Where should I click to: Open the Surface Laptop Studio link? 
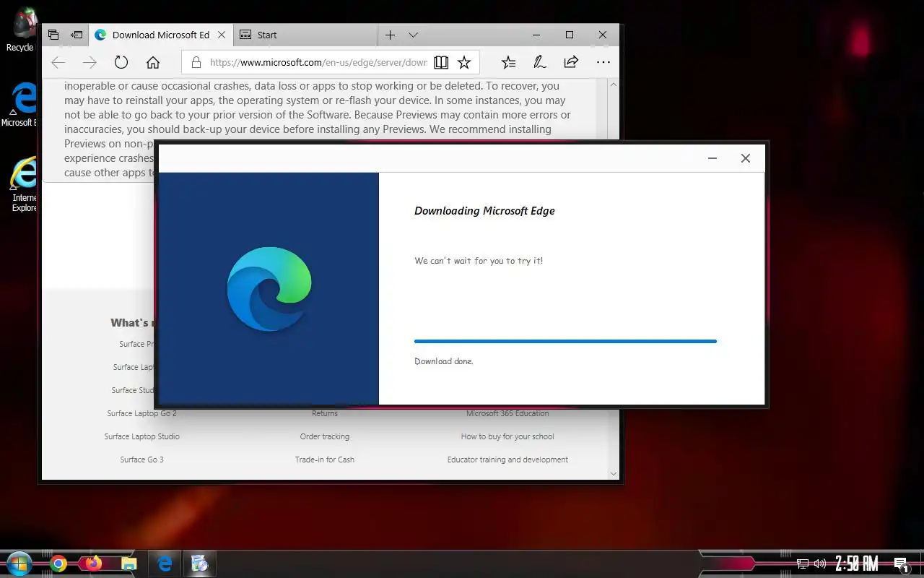pyautogui.click(x=142, y=436)
